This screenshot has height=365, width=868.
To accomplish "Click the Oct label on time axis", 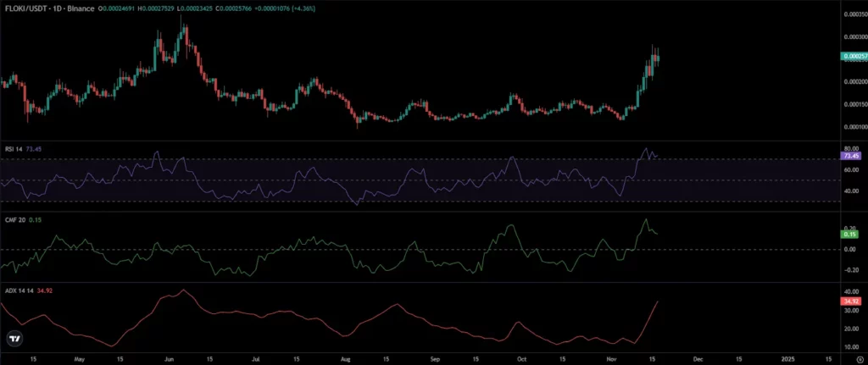I will (522, 359).
